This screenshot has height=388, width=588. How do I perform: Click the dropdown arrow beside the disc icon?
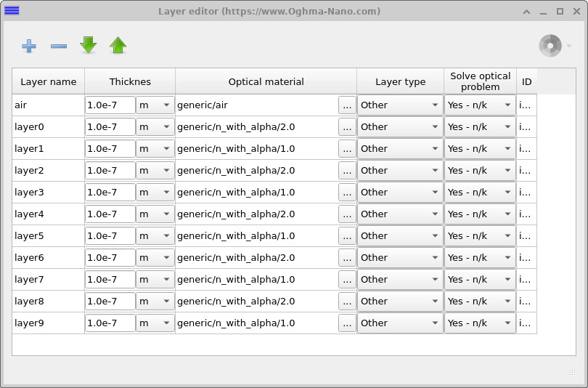(x=569, y=47)
